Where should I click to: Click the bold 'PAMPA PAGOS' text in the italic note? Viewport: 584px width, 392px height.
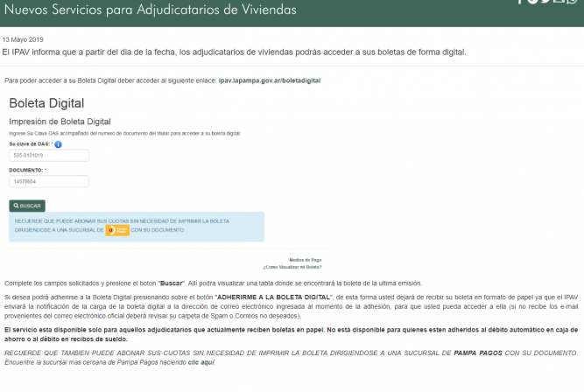[478, 353]
